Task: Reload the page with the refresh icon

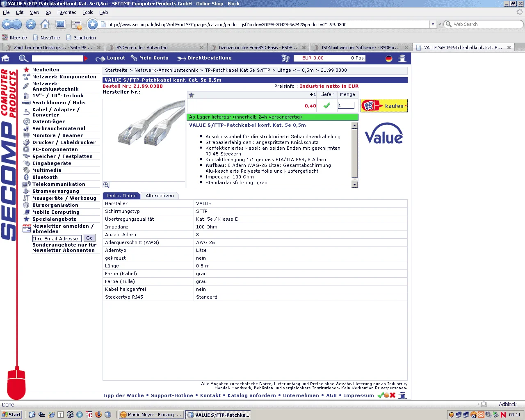Action: pos(31,25)
